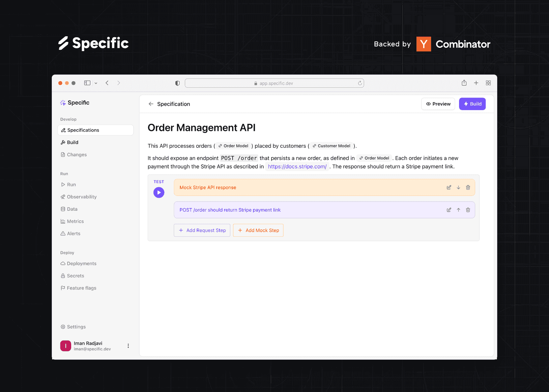Delete the POST /order test step
Image resolution: width=549 pixels, height=392 pixels.
(x=468, y=210)
